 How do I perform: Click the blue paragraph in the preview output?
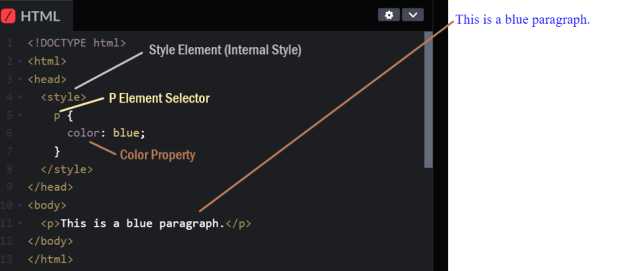point(522,20)
